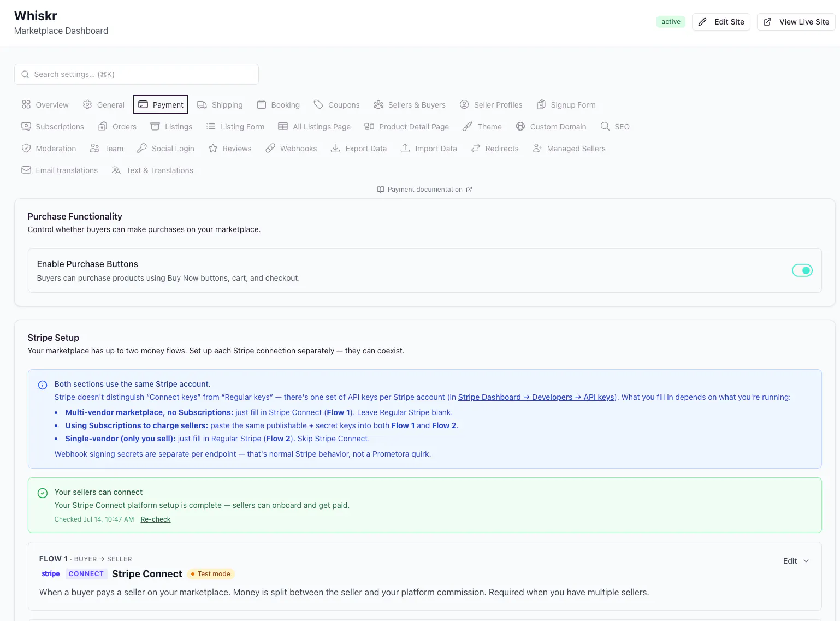Click the Listing Form list icon
Screen dimensions: 840x621
pos(211,126)
